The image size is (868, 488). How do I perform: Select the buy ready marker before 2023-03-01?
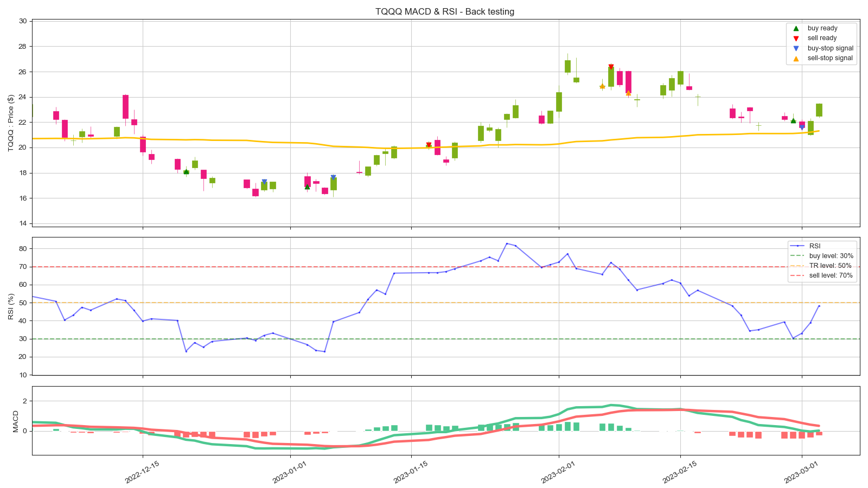[x=793, y=120]
